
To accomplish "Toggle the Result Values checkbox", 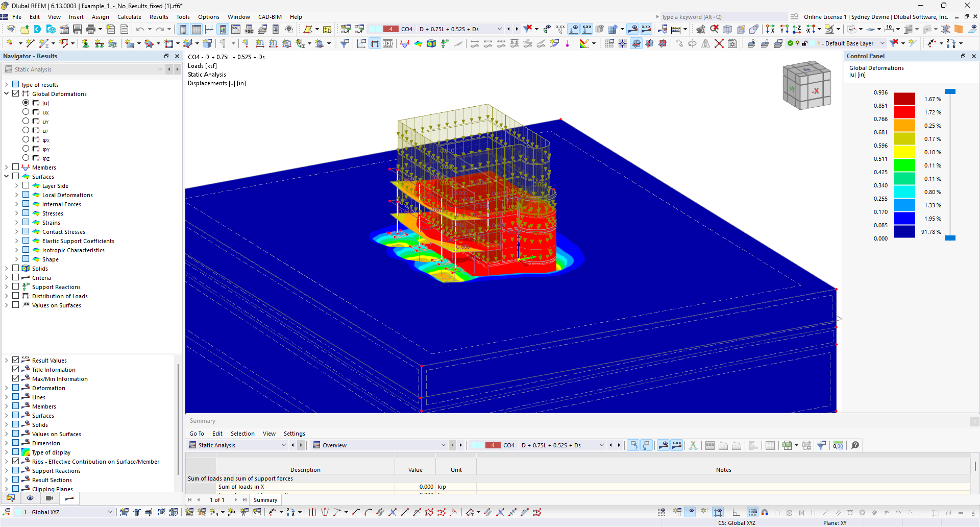I will (16, 360).
